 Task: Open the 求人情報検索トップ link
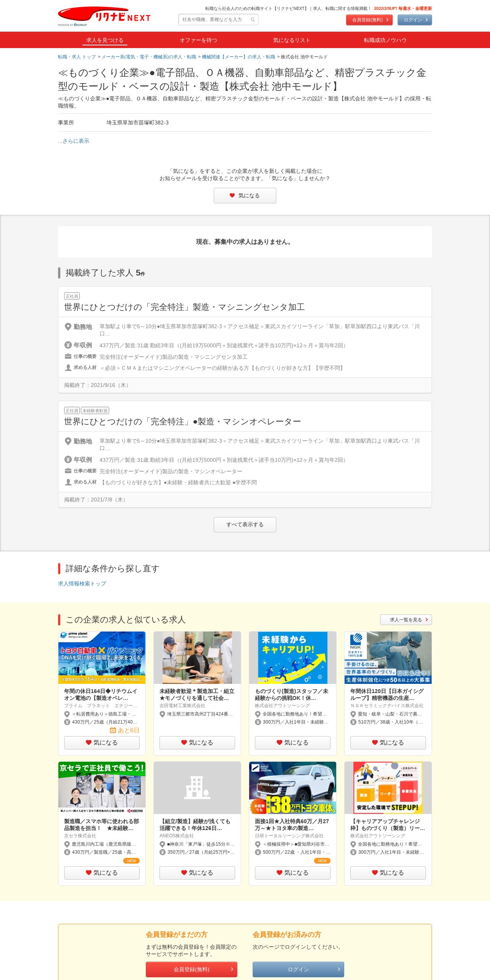(x=82, y=583)
